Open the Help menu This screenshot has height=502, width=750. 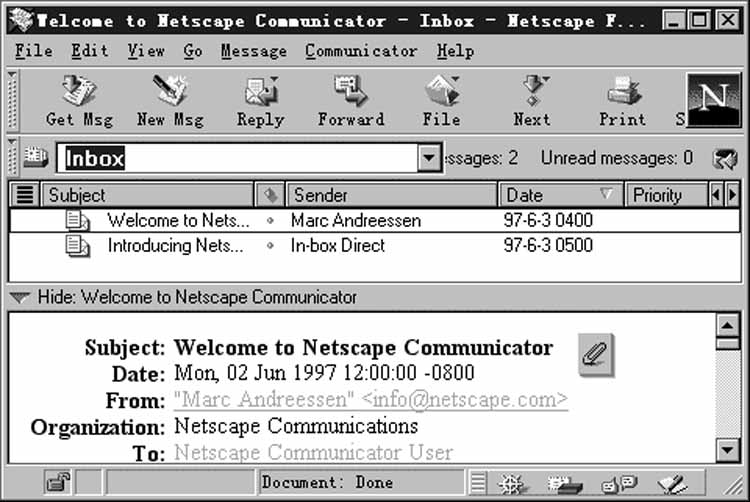(455, 51)
